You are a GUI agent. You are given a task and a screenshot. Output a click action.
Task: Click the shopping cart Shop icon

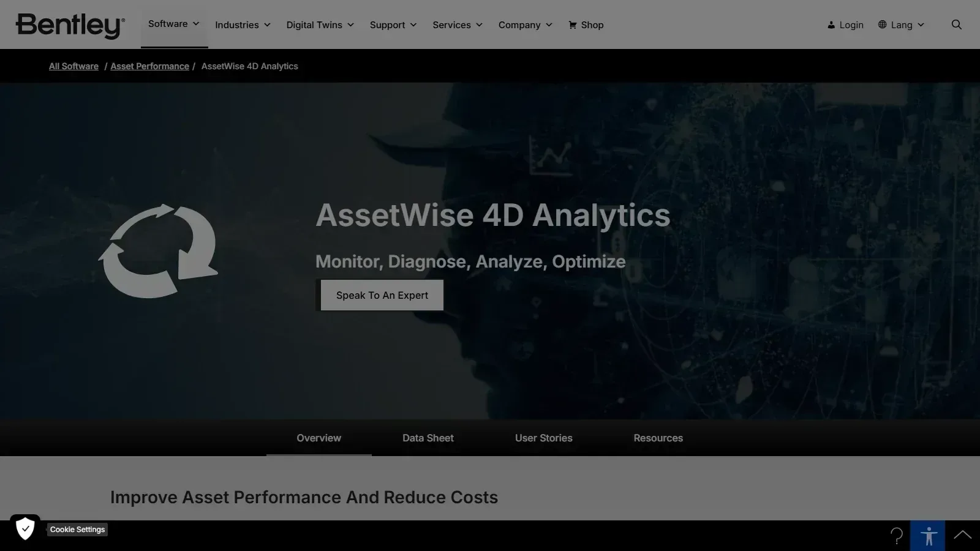click(x=573, y=25)
